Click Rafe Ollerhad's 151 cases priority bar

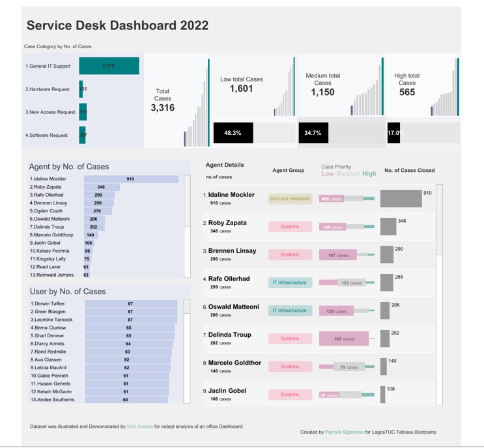point(351,283)
